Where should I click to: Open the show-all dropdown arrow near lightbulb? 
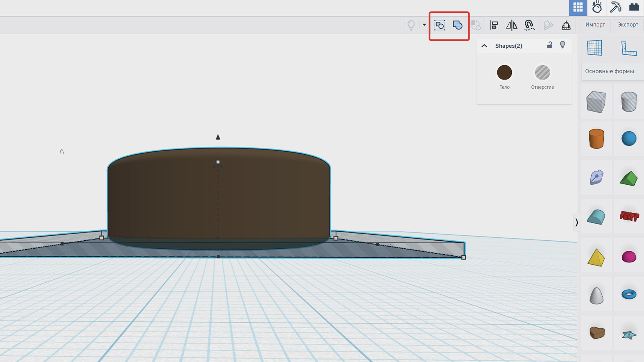tap(424, 25)
